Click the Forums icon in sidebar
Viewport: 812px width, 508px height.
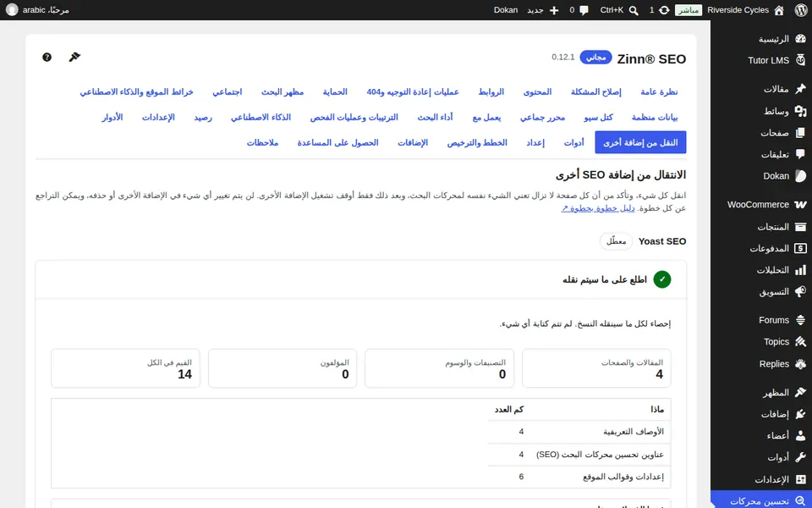[801, 320]
